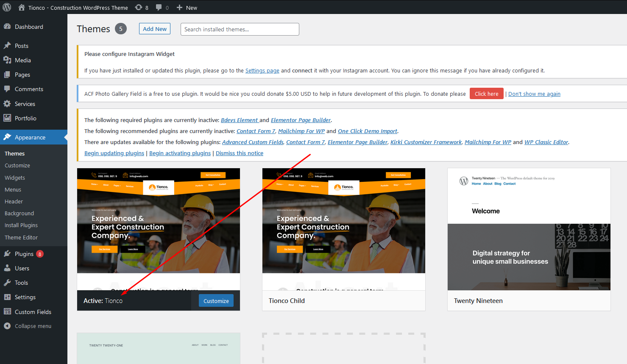
Task: Click Customize button on active Tionco theme
Action: (216, 301)
